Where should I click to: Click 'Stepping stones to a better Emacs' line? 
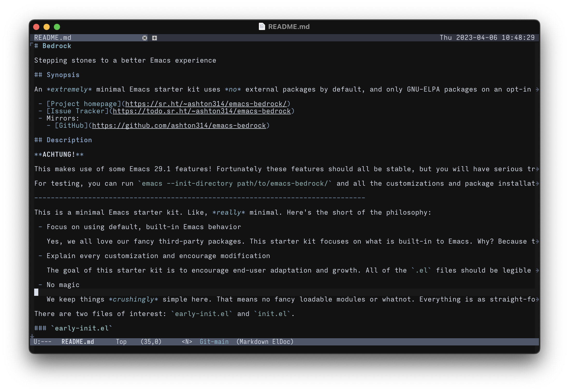pyautogui.click(x=125, y=61)
